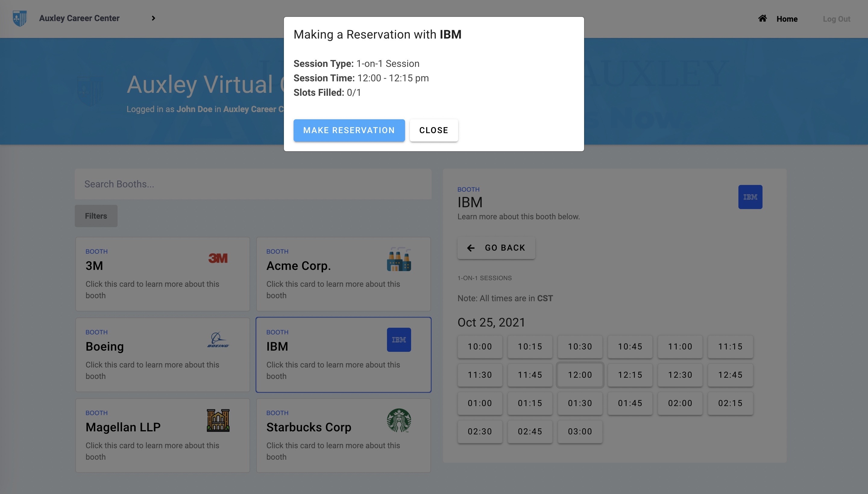Open the Filters button
Screen dimensions: 868x494
[x=96, y=216]
